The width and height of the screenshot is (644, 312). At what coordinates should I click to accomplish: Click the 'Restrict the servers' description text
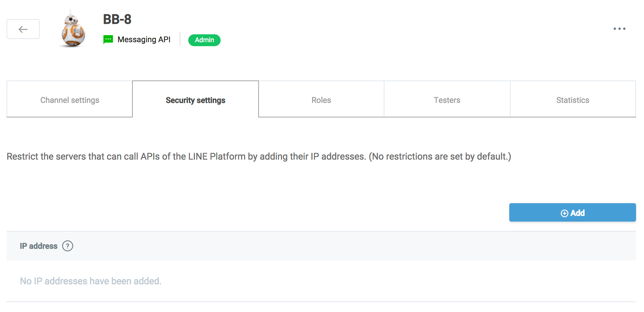[x=259, y=156]
